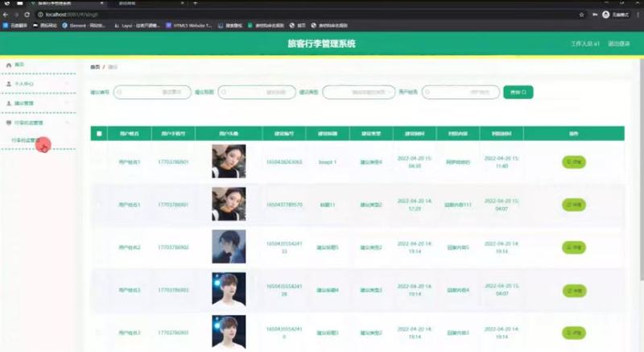644x352 pixels.
Task: Click the green 查询 search button
Action: 518,92
